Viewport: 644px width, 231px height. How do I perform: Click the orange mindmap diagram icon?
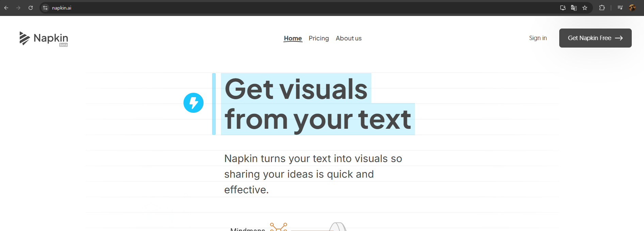tap(278, 227)
